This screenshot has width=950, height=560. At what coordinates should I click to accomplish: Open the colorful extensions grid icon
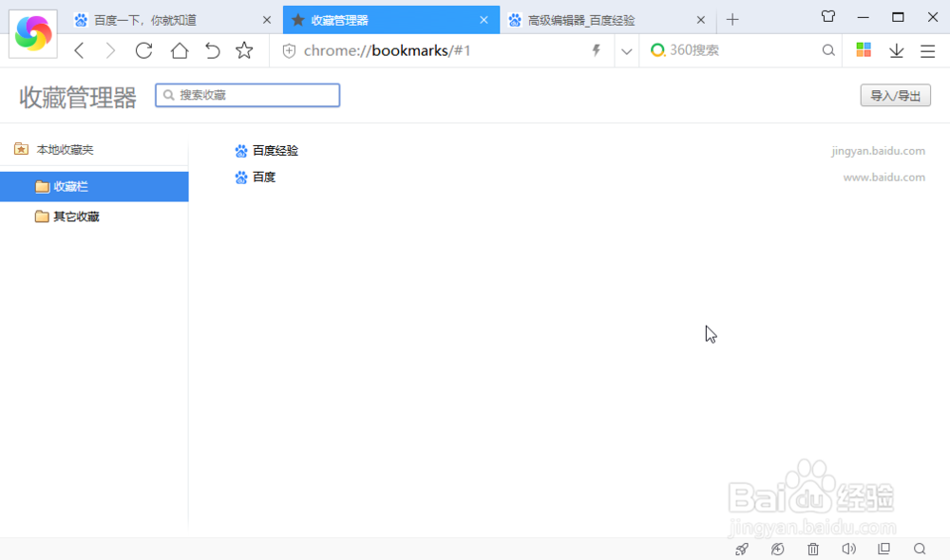[x=864, y=49]
